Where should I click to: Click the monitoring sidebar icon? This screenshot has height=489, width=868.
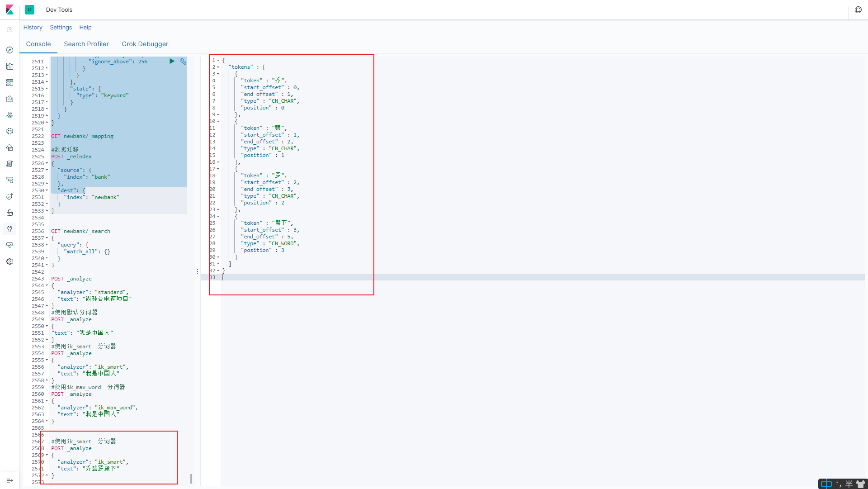pyautogui.click(x=10, y=244)
